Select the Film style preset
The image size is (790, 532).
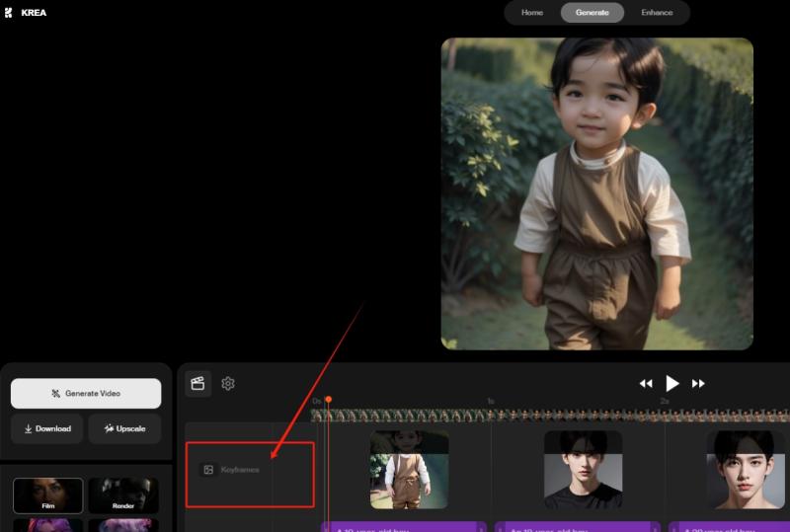pyautogui.click(x=47, y=495)
